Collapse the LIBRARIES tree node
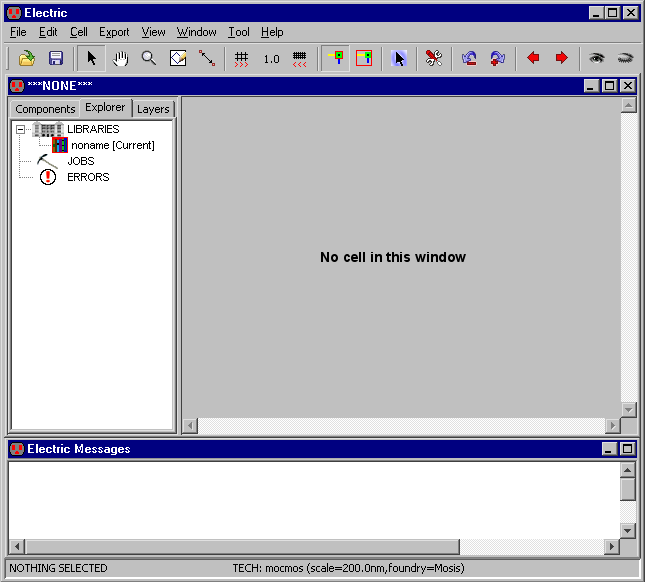Screen dimensions: 645x582 (x=20, y=129)
